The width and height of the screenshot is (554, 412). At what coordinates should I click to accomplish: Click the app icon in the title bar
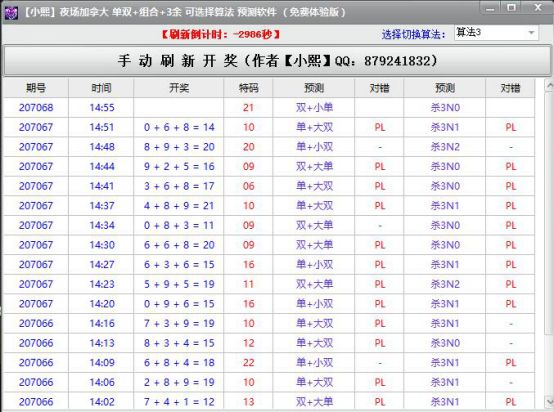point(10,13)
